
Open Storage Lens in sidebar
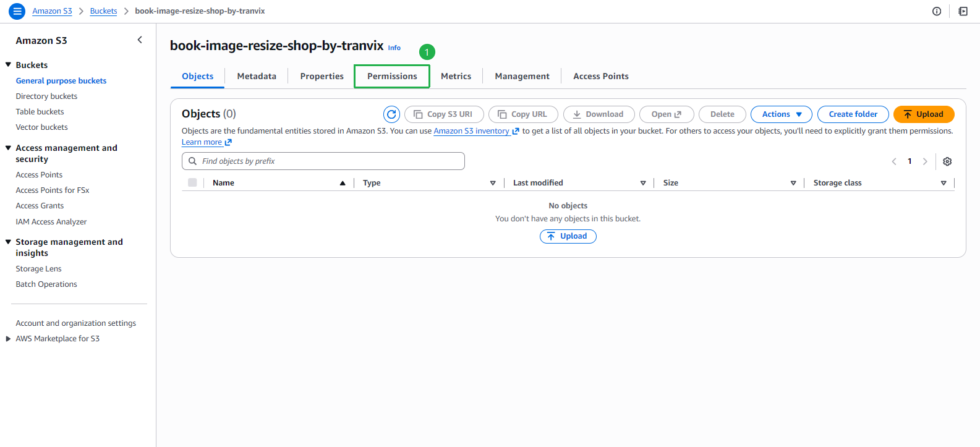pyautogui.click(x=39, y=269)
